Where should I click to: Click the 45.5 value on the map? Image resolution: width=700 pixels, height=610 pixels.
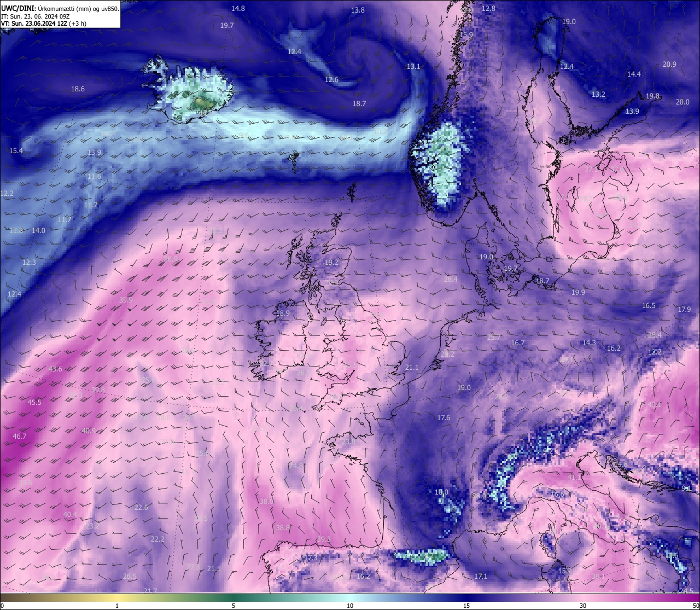(x=34, y=402)
